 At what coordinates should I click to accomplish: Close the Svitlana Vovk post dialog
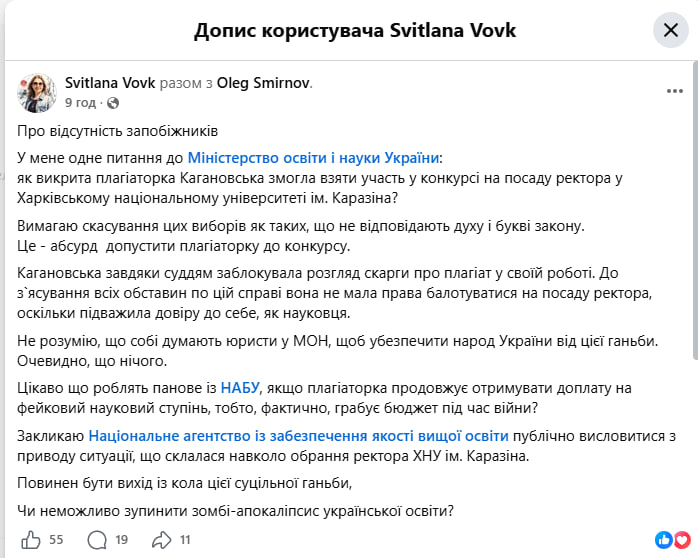[670, 30]
